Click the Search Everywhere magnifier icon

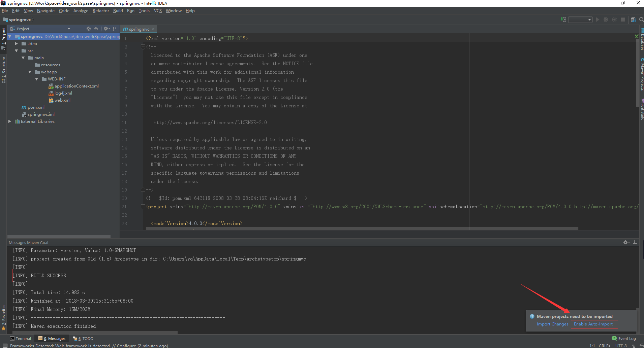coord(641,20)
